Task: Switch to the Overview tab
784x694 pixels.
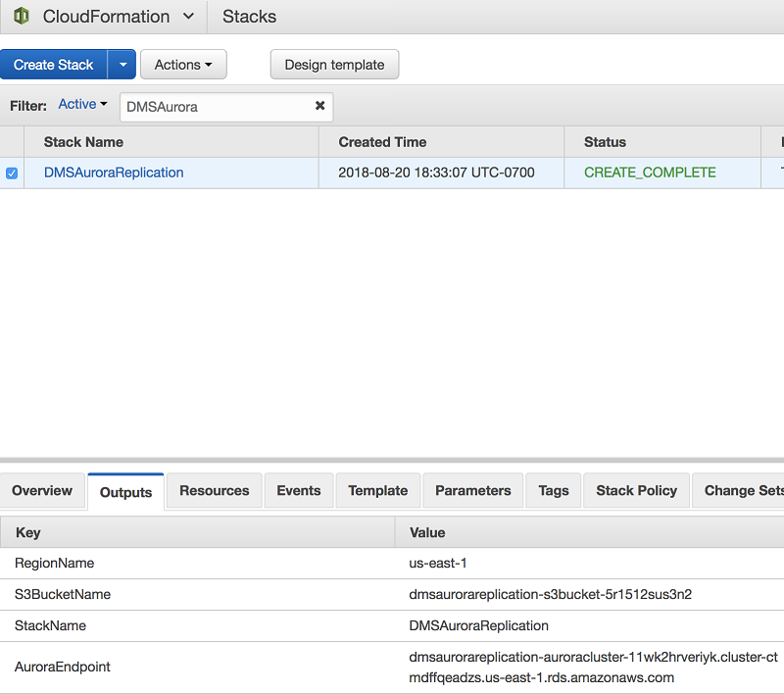Action: tap(42, 490)
